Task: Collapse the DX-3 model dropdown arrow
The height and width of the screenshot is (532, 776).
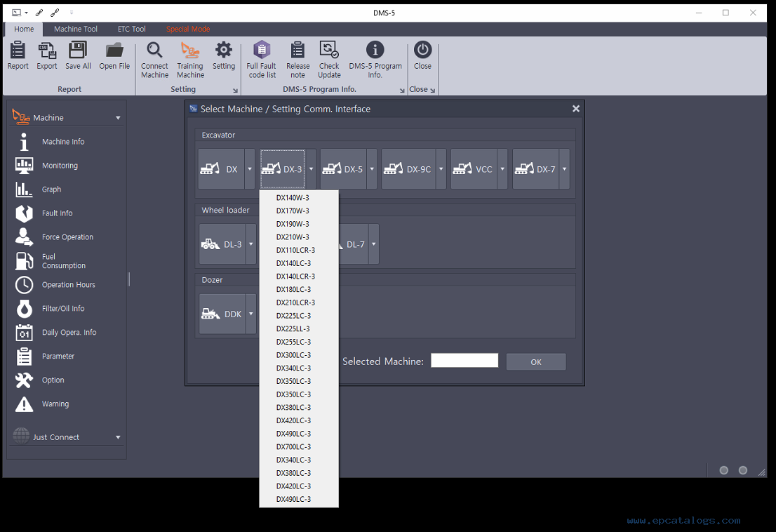Action: coord(311,168)
